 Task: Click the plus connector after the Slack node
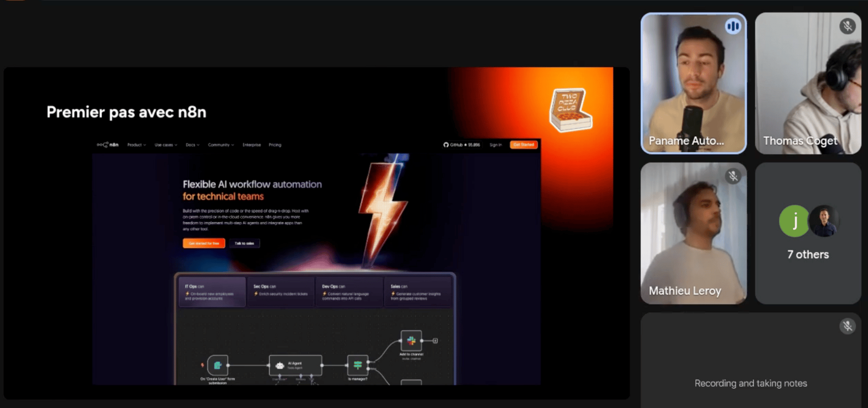[x=435, y=341]
